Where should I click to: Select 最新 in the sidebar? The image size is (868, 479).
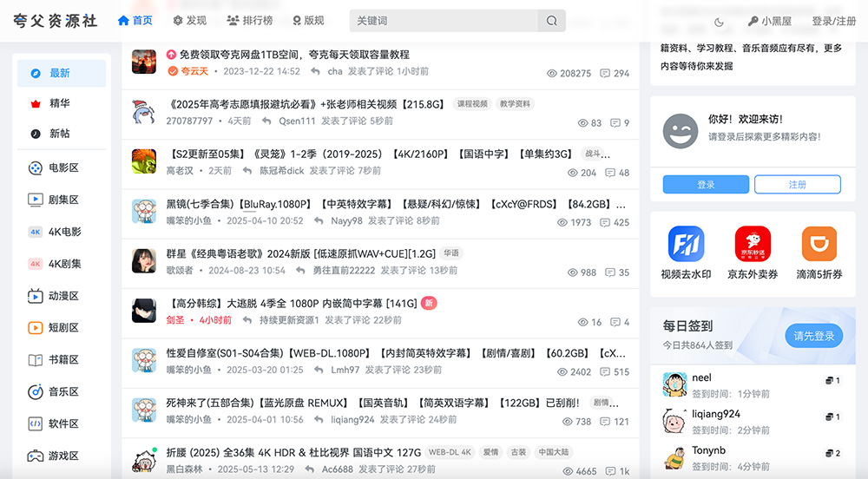pyautogui.click(x=62, y=73)
